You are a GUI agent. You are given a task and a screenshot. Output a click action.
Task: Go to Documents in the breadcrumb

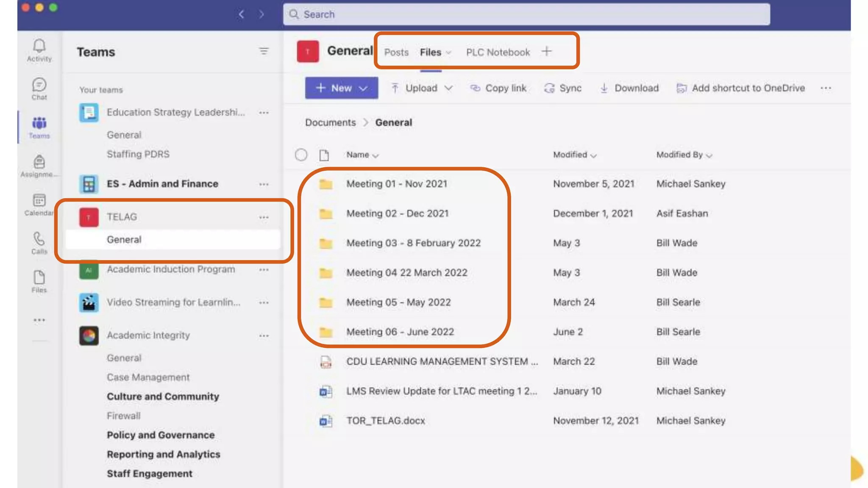330,122
